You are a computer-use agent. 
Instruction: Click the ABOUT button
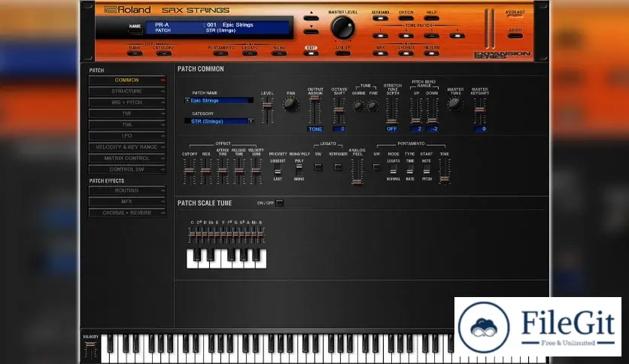coord(515,35)
